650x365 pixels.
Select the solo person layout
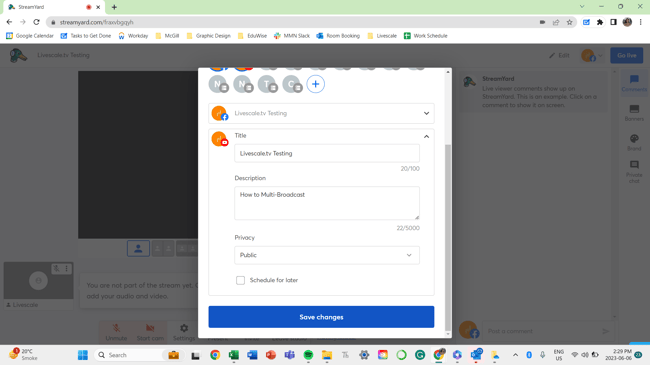pyautogui.click(x=138, y=248)
